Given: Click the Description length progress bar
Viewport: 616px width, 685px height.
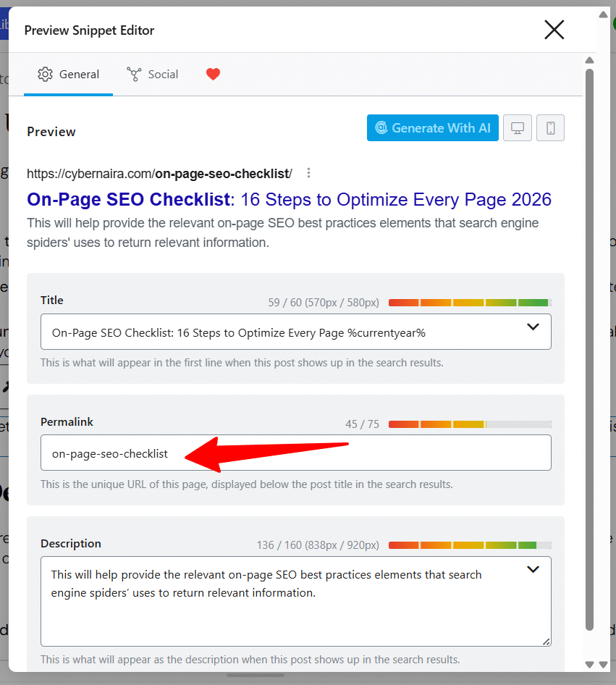Looking at the screenshot, I should point(470,545).
